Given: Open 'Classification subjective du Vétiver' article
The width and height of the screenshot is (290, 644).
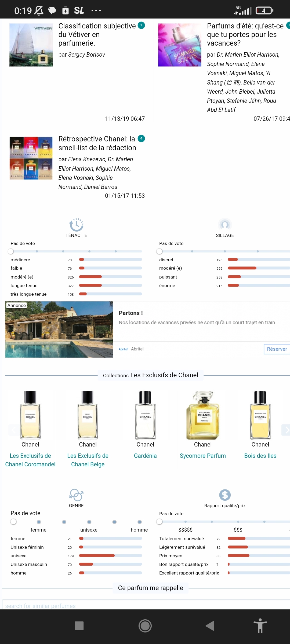Looking at the screenshot, I should click(97, 34).
